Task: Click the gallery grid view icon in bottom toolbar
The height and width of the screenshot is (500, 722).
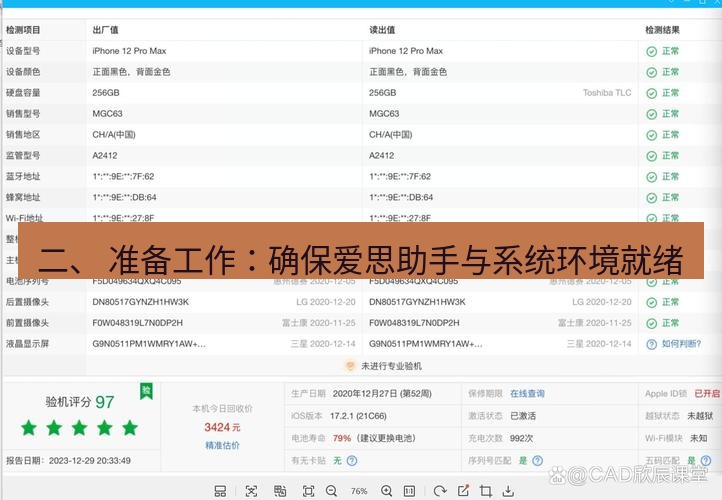Action: (220, 491)
